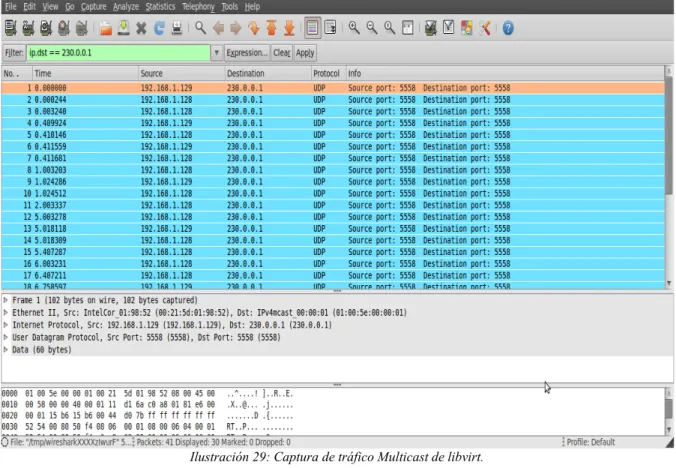Edit display filters icon
The image size is (676, 468).
point(448,28)
